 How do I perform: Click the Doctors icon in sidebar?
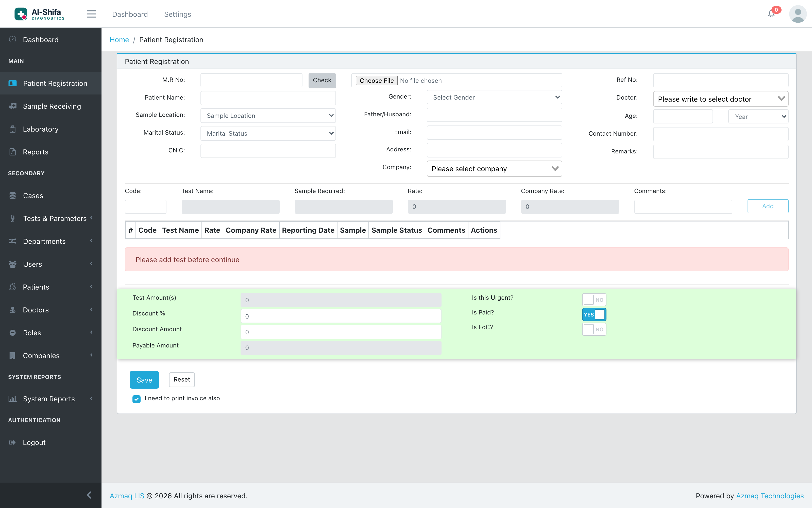click(13, 310)
